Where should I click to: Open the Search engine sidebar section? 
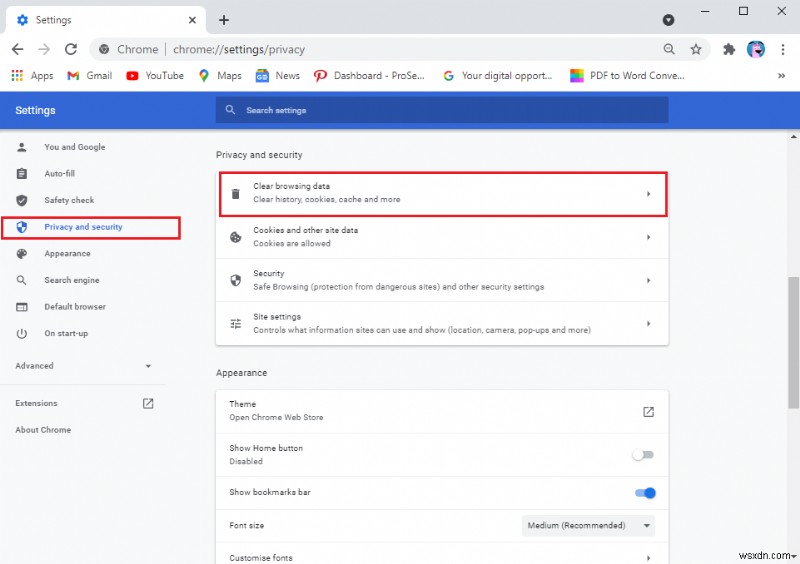point(71,280)
